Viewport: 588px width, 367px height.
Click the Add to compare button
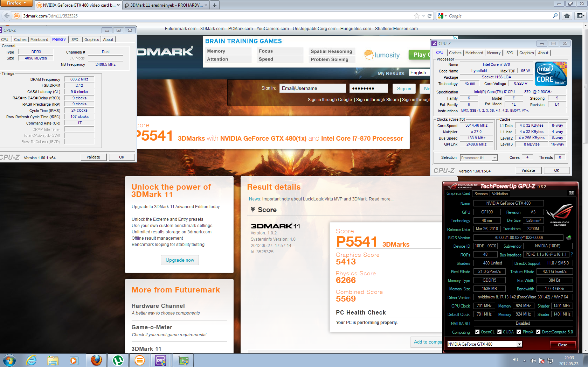(428, 342)
